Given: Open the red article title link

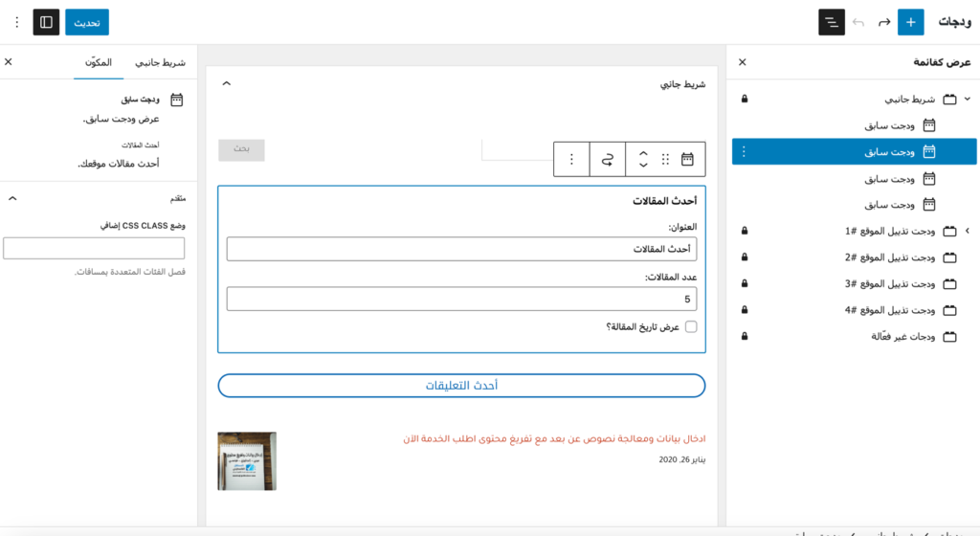Looking at the screenshot, I should (554, 438).
